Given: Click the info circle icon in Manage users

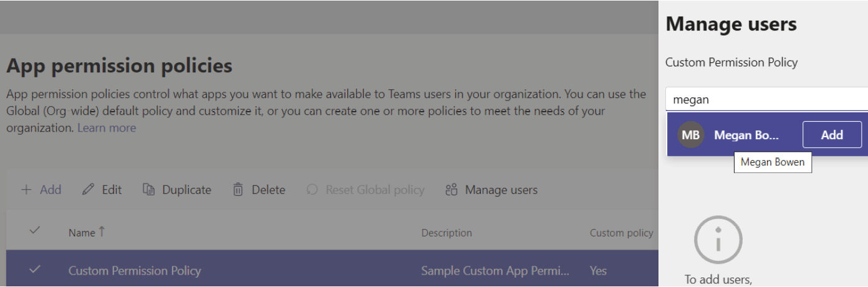Looking at the screenshot, I should (718, 240).
